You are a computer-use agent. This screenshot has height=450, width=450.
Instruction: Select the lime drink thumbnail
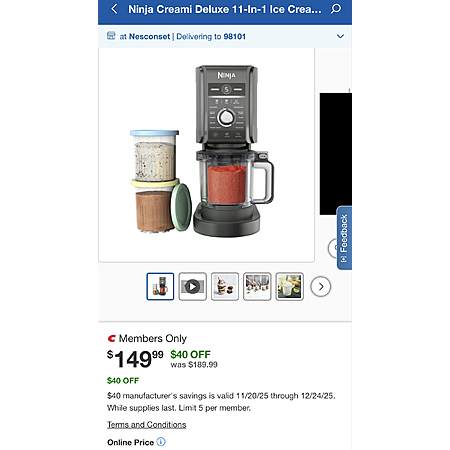(289, 287)
